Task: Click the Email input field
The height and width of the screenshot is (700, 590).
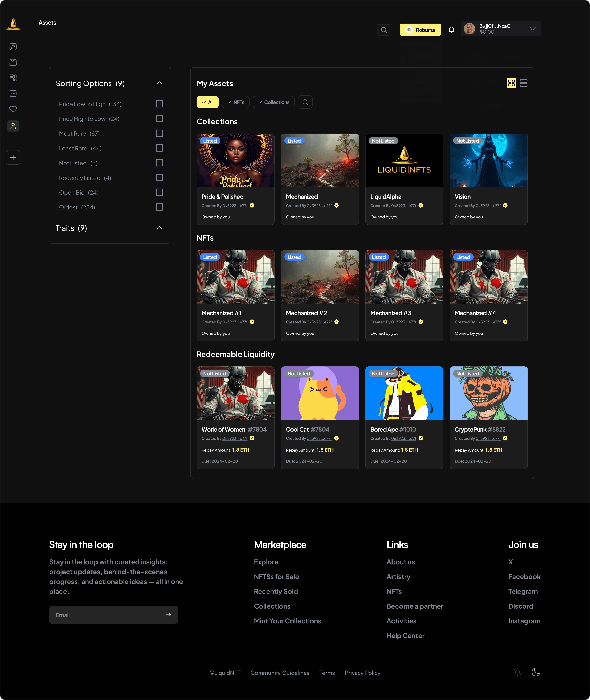Action: [x=114, y=615]
